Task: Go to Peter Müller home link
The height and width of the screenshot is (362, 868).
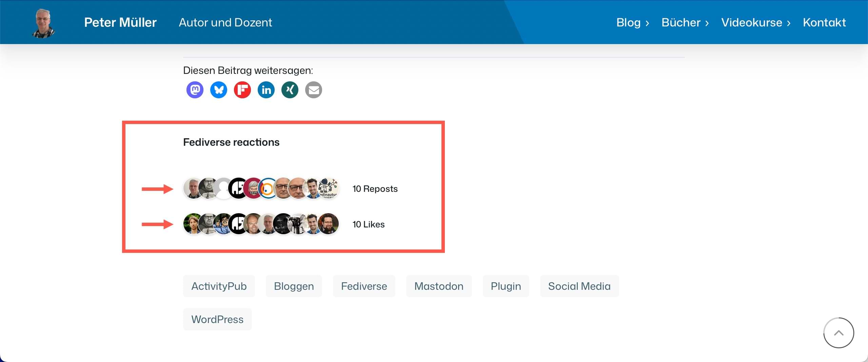Action: click(120, 22)
